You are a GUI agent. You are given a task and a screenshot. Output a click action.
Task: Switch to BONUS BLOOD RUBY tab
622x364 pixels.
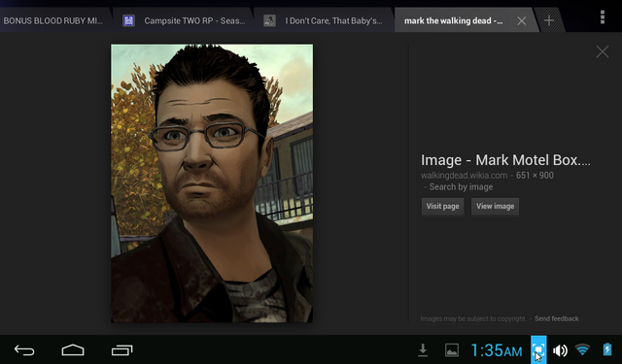point(53,20)
